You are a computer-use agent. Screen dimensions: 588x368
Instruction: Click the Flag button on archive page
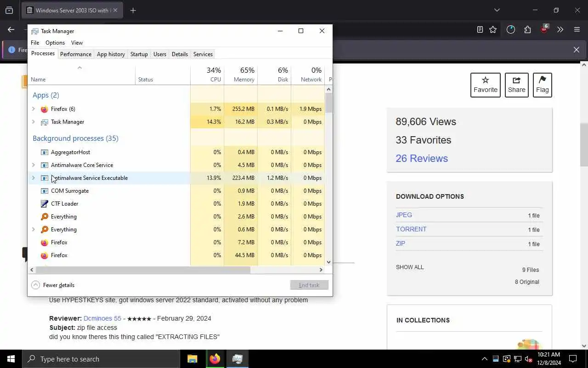(x=542, y=85)
